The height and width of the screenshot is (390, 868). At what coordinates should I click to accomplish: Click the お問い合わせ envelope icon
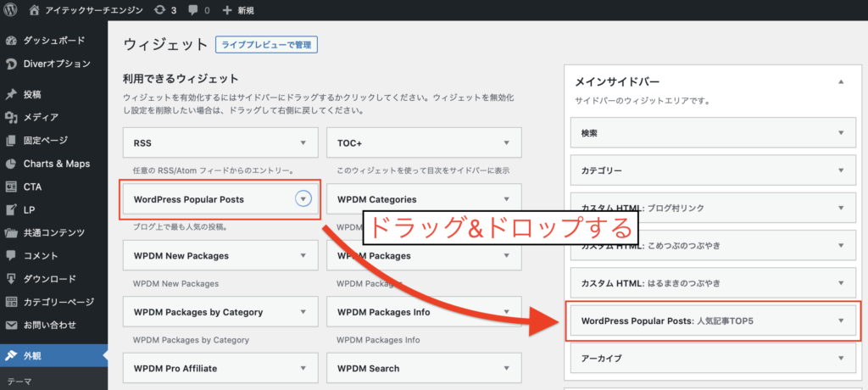tap(11, 326)
